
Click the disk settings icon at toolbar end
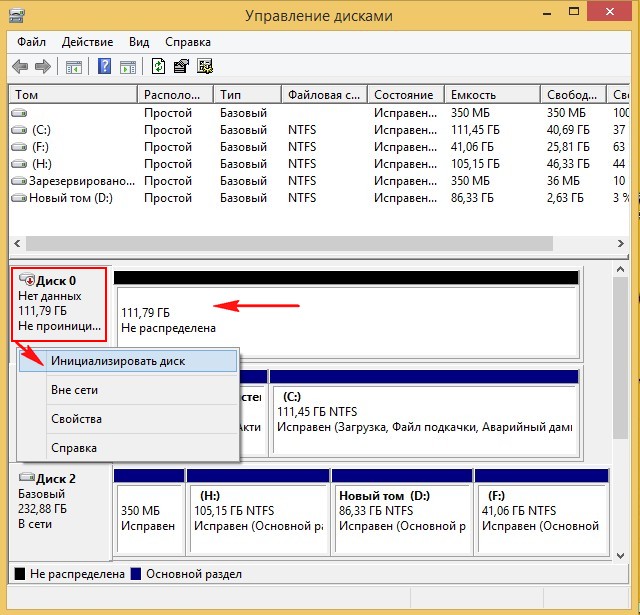(205, 67)
